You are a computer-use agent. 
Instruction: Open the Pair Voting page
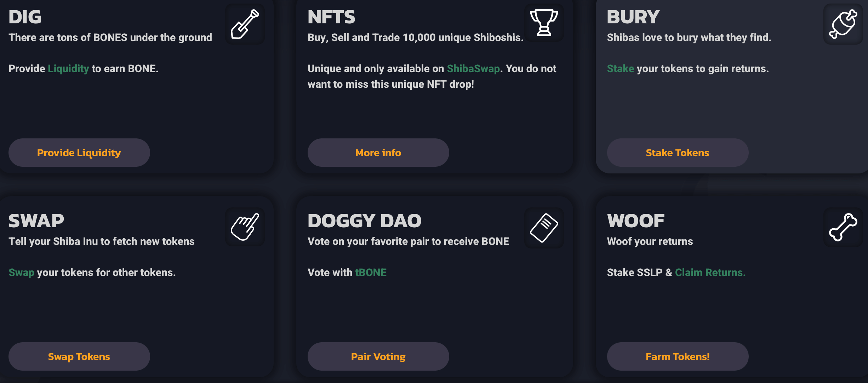coord(378,356)
